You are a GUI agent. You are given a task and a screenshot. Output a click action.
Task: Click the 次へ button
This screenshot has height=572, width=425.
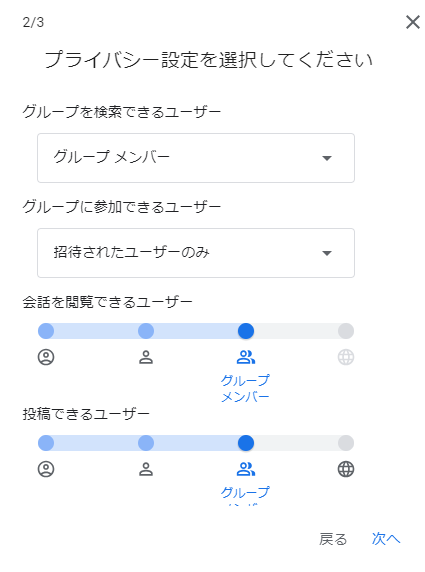coord(386,539)
